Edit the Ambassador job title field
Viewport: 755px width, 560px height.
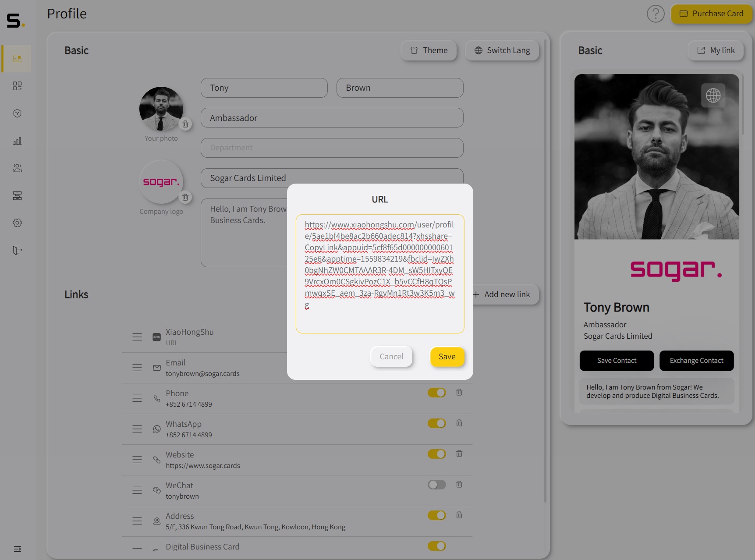coord(332,118)
